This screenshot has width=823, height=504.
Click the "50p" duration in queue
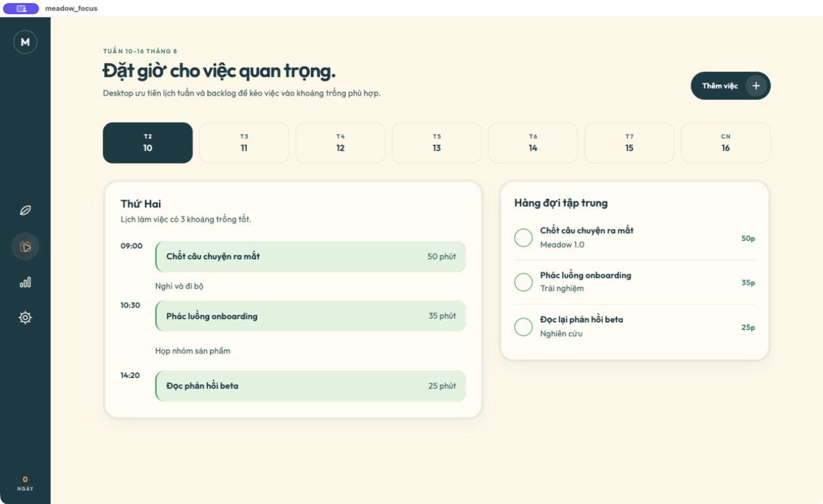(748, 238)
